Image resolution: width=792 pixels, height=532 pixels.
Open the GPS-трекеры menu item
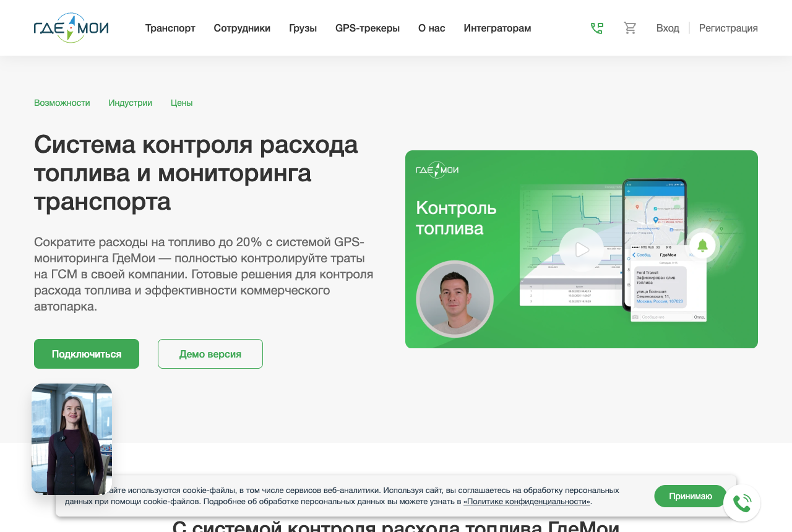pos(368,28)
